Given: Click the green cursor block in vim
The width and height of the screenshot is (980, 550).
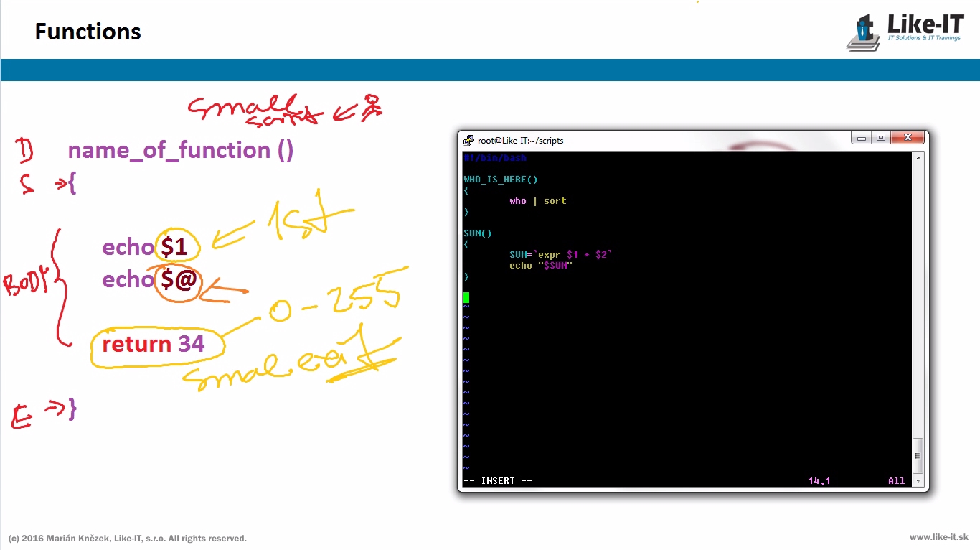Looking at the screenshot, I should (x=466, y=297).
